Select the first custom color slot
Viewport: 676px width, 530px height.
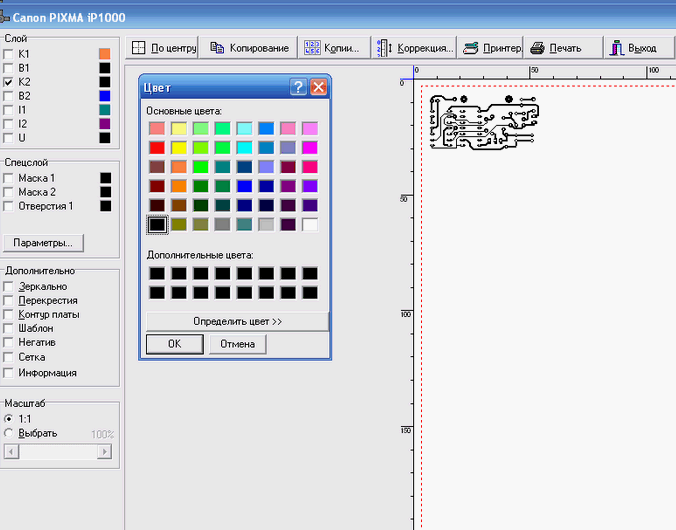[157, 273]
